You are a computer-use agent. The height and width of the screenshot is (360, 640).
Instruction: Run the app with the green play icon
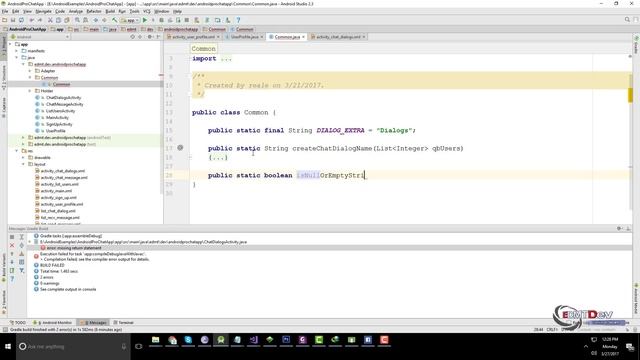pos(144,20)
